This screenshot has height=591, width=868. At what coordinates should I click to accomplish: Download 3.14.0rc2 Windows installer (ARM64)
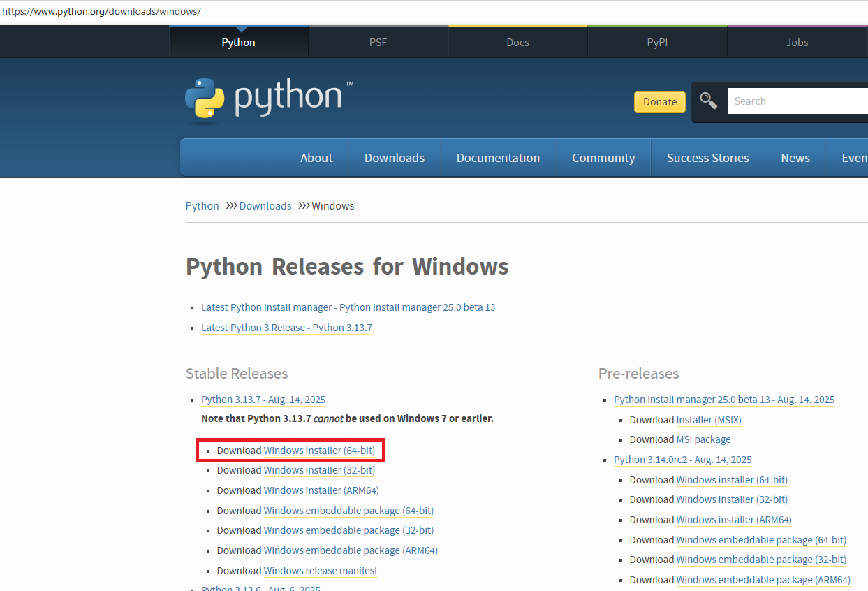[x=734, y=520]
